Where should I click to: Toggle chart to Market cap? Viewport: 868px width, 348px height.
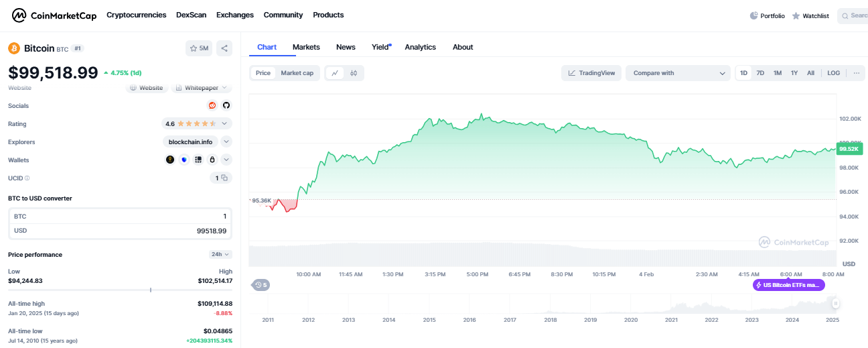pyautogui.click(x=297, y=73)
